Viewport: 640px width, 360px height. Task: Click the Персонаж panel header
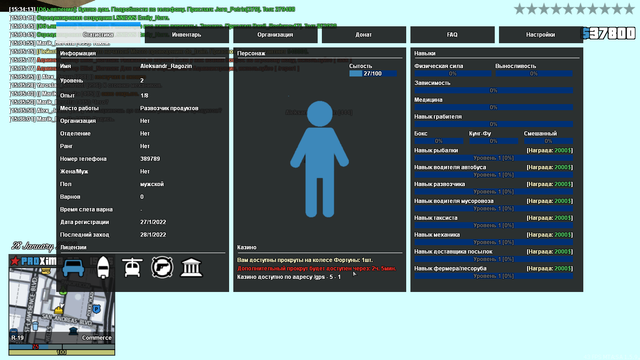point(251,53)
